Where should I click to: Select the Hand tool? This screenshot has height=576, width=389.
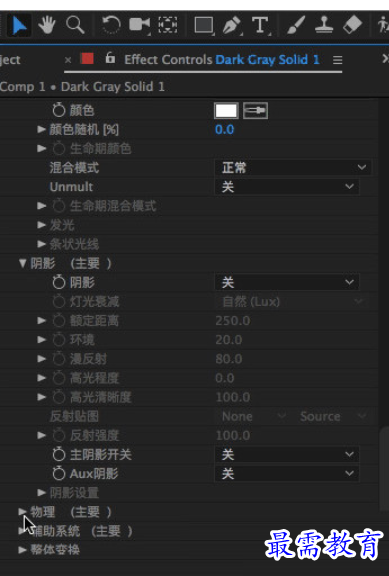47,25
